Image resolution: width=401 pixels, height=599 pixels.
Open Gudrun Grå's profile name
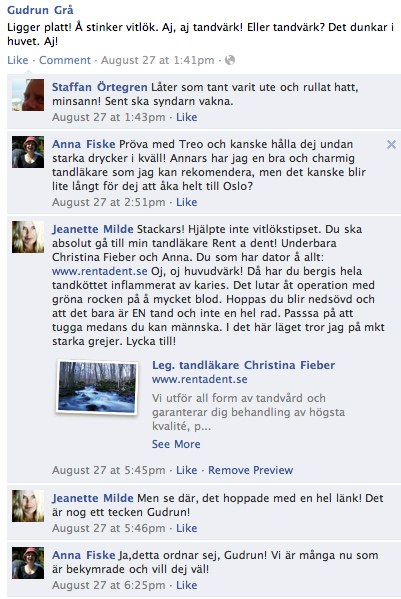(x=40, y=10)
